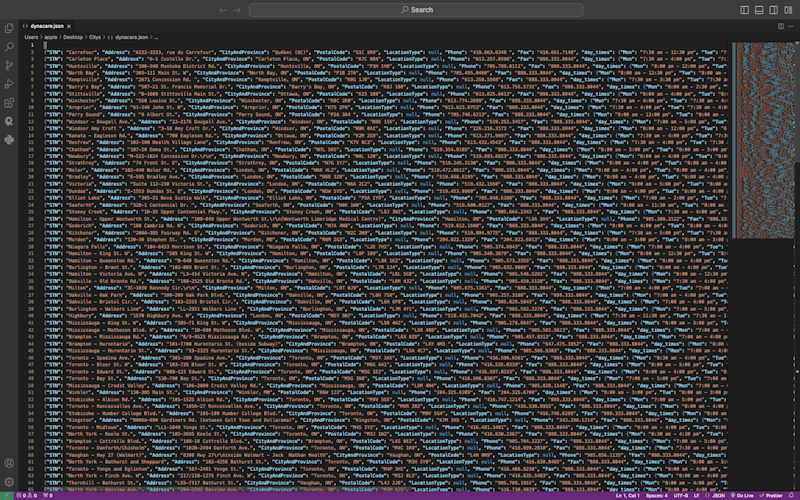
Task: Open the Explorer view in the activity bar
Action: click(9, 29)
